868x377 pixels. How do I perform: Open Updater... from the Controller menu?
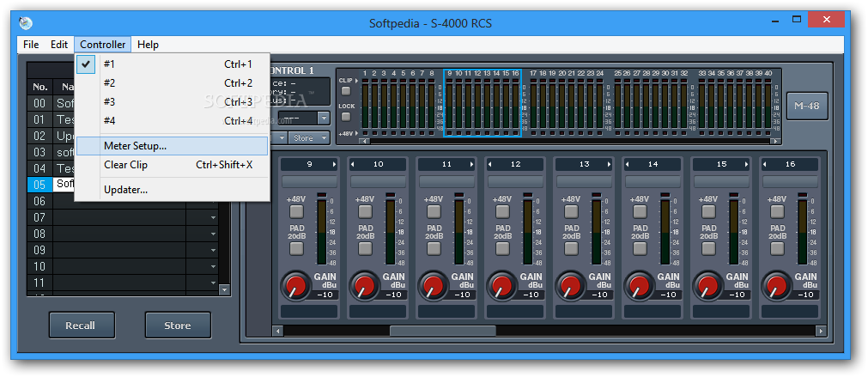coord(173,190)
